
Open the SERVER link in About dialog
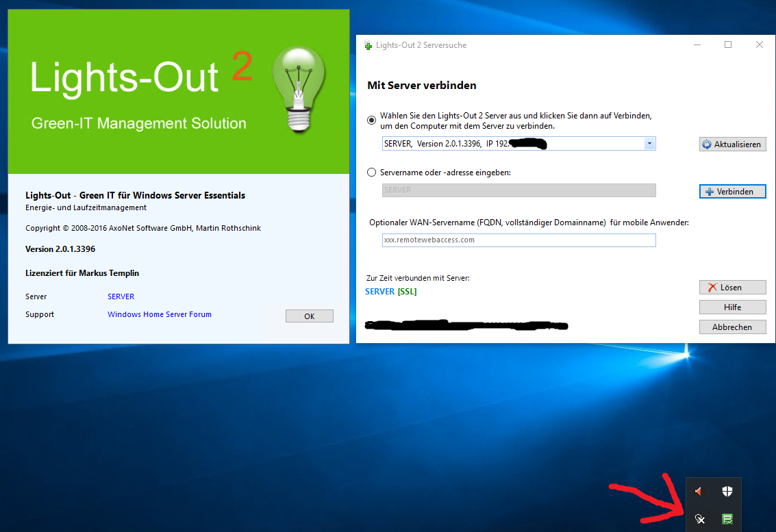point(121,296)
